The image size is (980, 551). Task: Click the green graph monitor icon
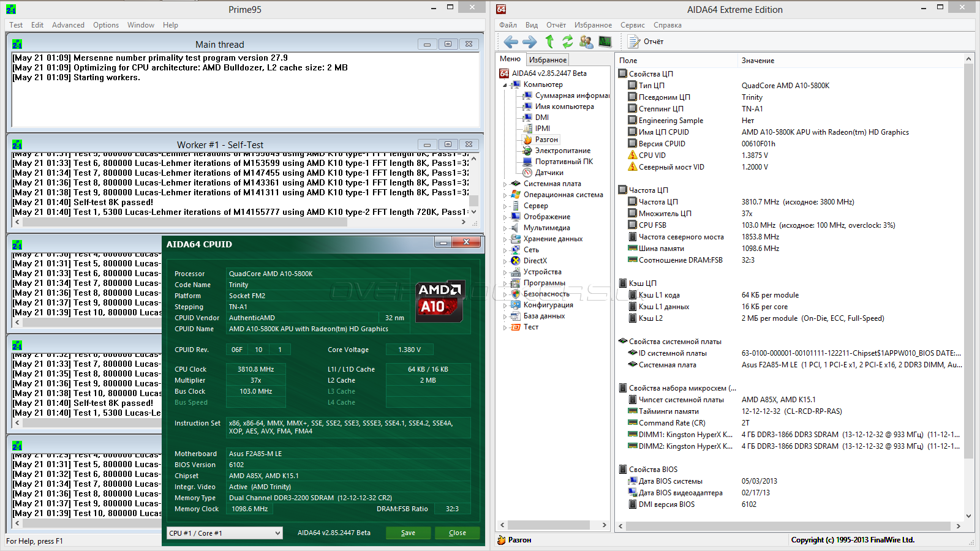click(x=605, y=42)
